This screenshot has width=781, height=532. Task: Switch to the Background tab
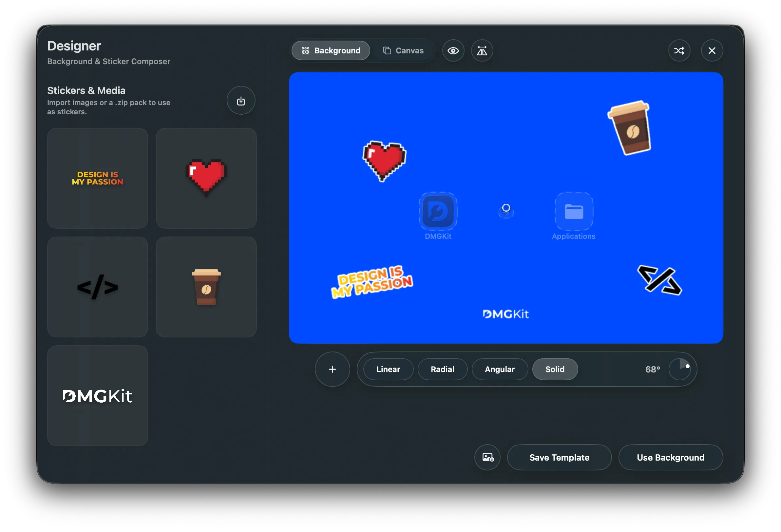331,51
